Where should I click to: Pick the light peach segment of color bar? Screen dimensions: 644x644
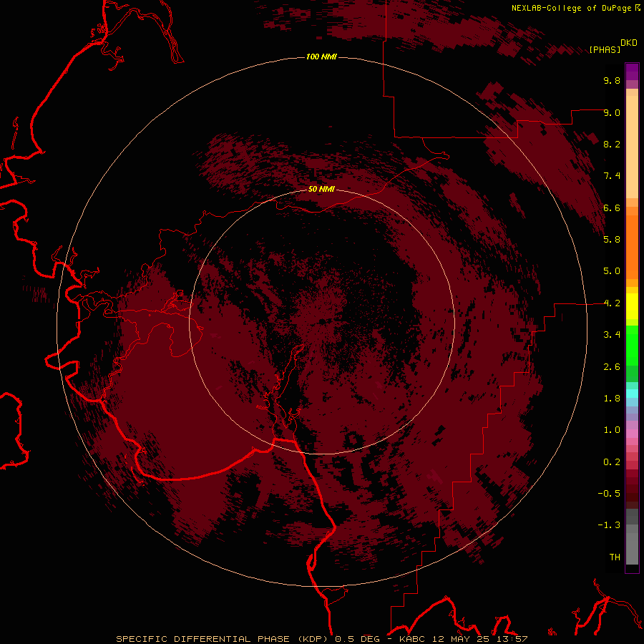[632, 147]
